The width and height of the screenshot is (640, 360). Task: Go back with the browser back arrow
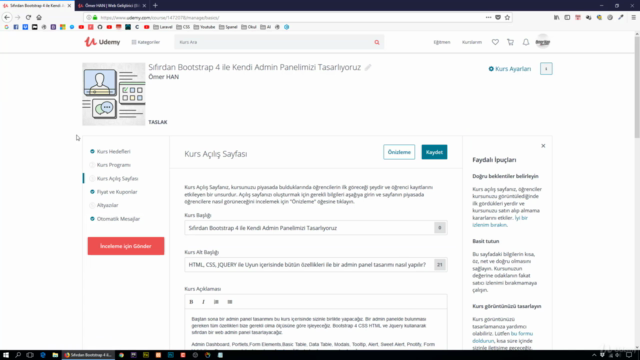pos(7,17)
